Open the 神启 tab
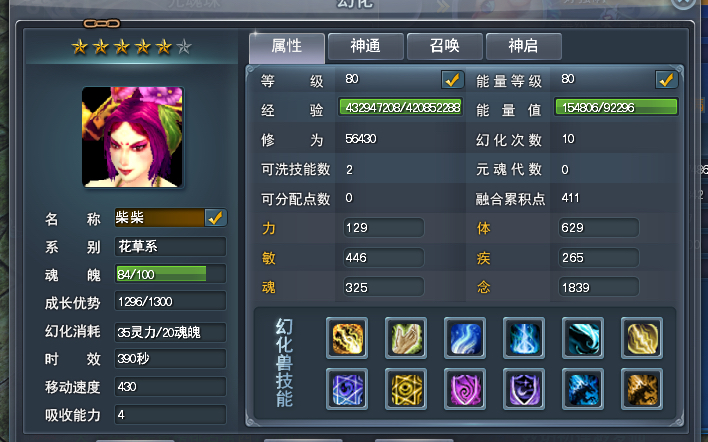708x442 pixels. pyautogui.click(x=524, y=46)
